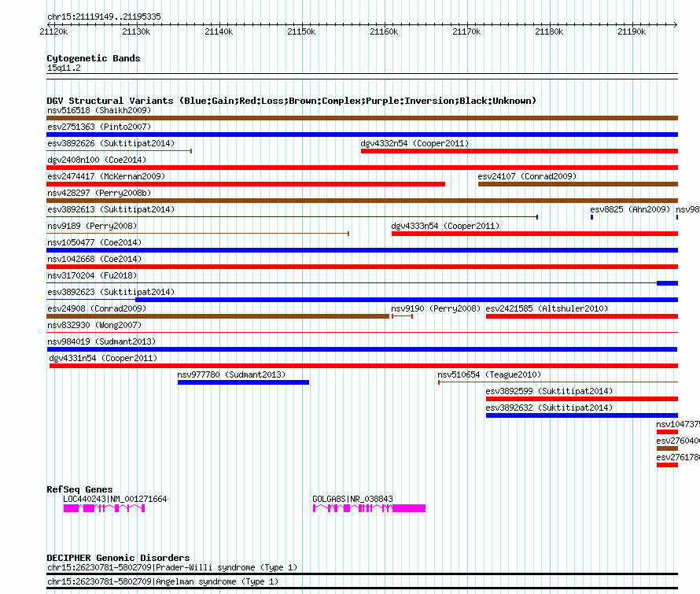Screen dimensions: 700x594
Task: Click the 21150k ruler position label
Action: point(301,31)
